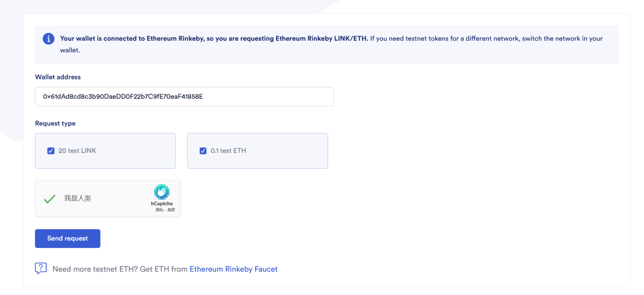The height and width of the screenshot is (295, 644).
Task: Uncheck the 0.1 test ETH checkbox
Action: (203, 151)
